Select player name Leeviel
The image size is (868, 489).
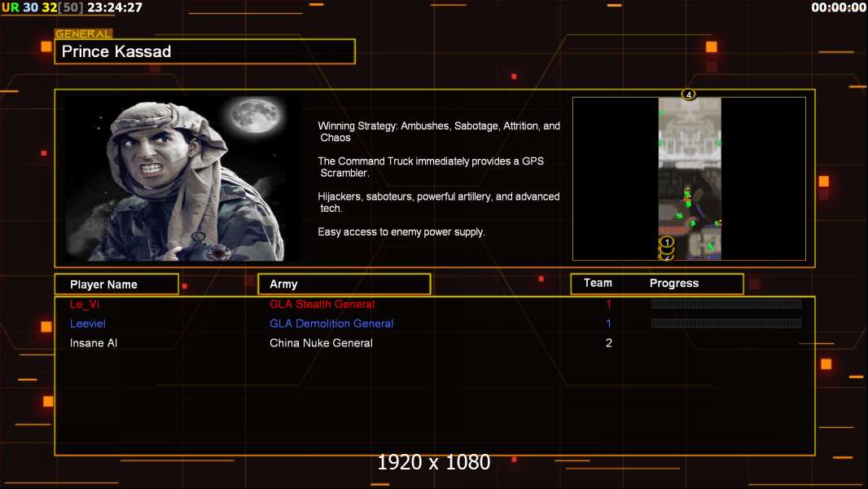(87, 324)
